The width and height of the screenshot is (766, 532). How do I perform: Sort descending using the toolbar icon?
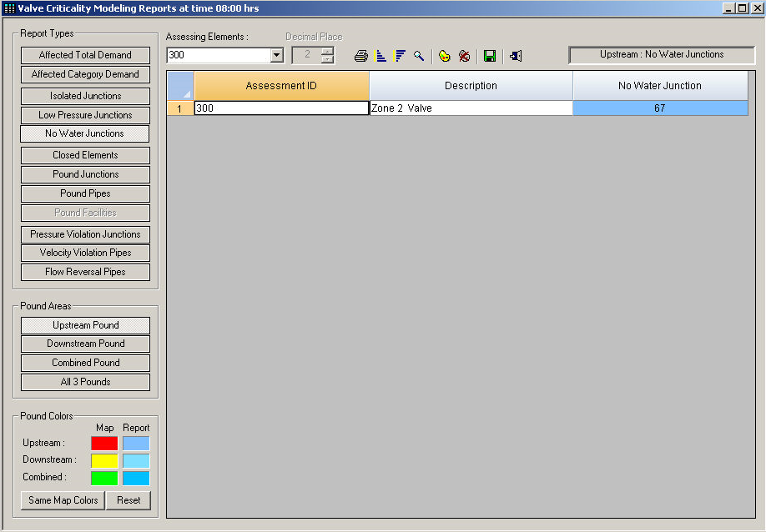point(400,56)
